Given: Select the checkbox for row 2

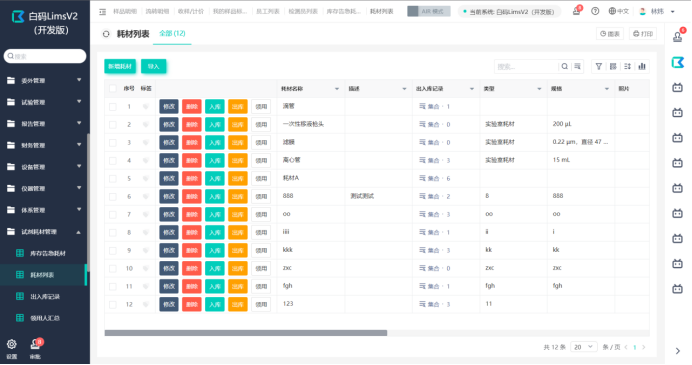Looking at the screenshot, I should coord(113,125).
